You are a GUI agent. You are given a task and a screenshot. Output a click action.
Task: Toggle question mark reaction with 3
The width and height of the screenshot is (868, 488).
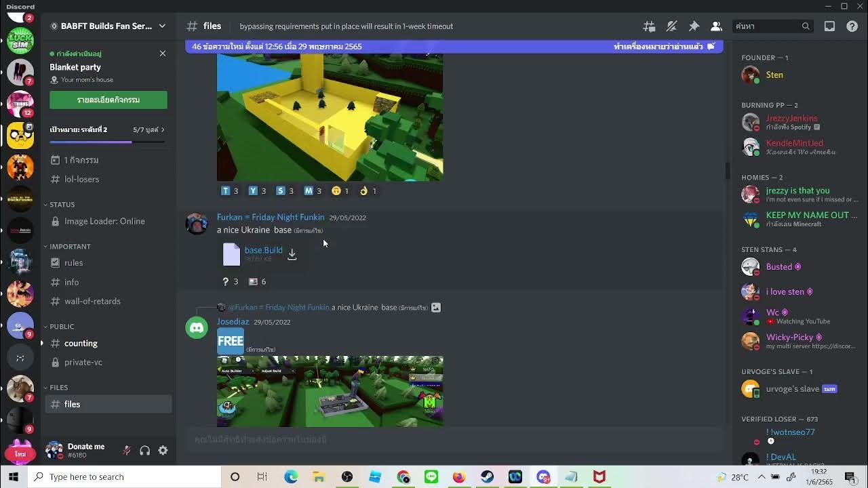[230, 281]
